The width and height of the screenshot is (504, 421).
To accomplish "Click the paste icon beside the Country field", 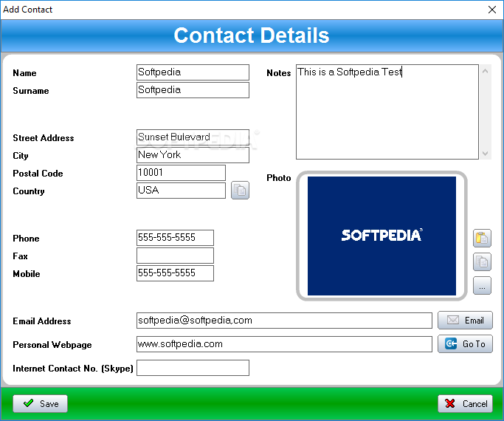I will click(240, 191).
